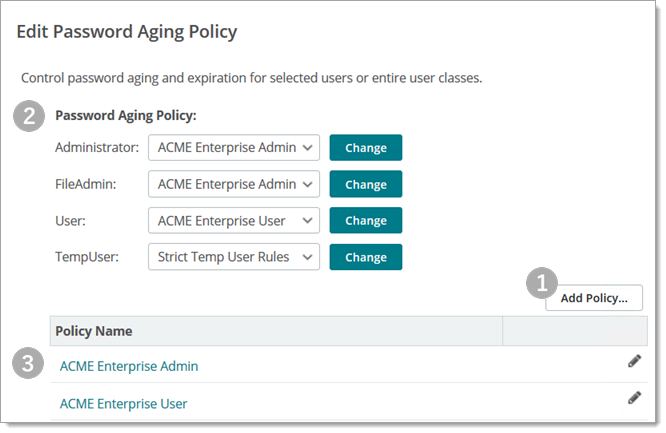This screenshot has height=433, width=666.
Task: Open ACME Enterprise User link in policy list
Action: click(124, 404)
